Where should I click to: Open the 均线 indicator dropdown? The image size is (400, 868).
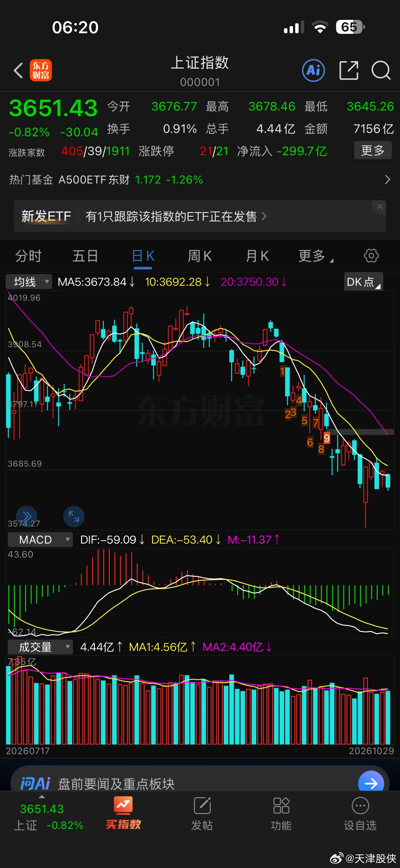29,282
